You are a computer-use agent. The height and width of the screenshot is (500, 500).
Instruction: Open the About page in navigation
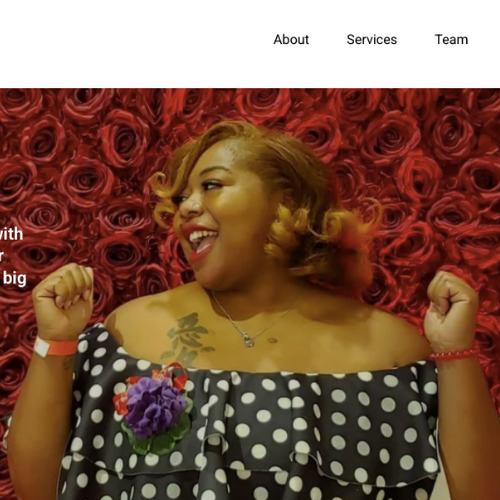pos(291,40)
